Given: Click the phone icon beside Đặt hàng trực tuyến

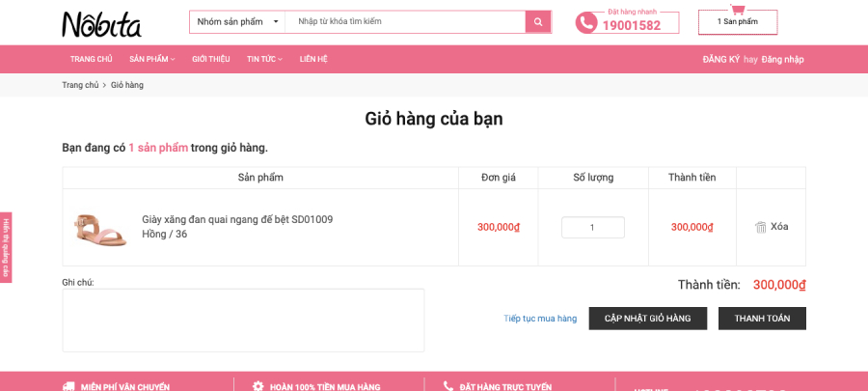Looking at the screenshot, I should [x=448, y=386].
